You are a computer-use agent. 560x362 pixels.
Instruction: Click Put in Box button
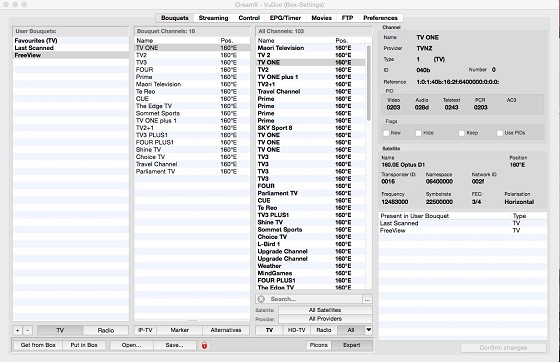pyautogui.click(x=84, y=345)
